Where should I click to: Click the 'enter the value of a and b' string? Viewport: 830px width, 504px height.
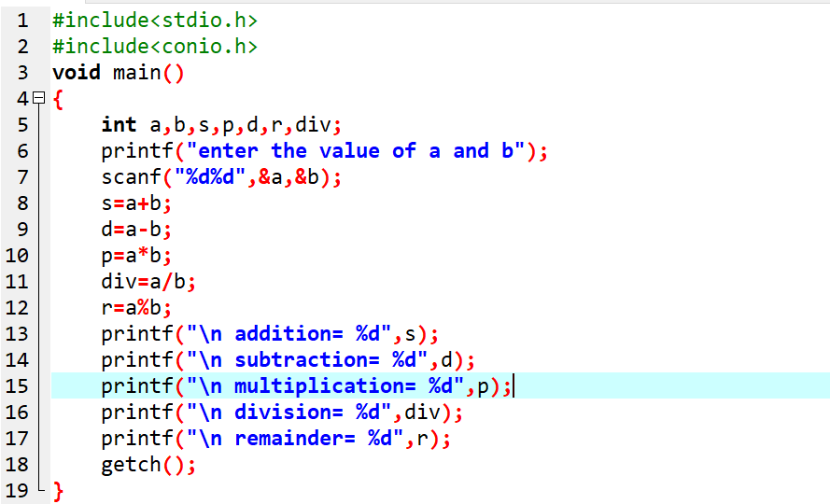point(355,151)
